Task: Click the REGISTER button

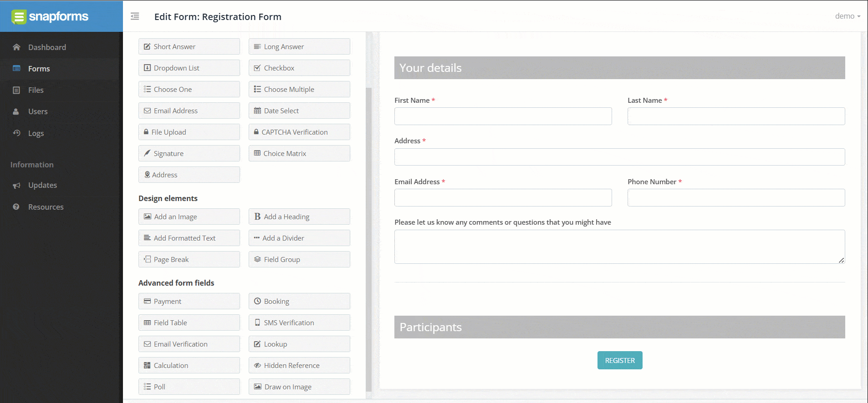Action: pos(620,360)
